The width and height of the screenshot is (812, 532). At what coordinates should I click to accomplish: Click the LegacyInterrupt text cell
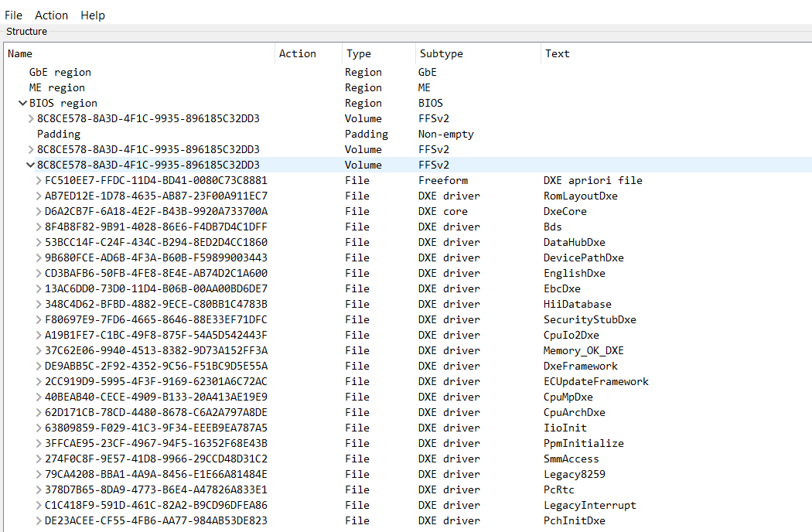(x=590, y=505)
